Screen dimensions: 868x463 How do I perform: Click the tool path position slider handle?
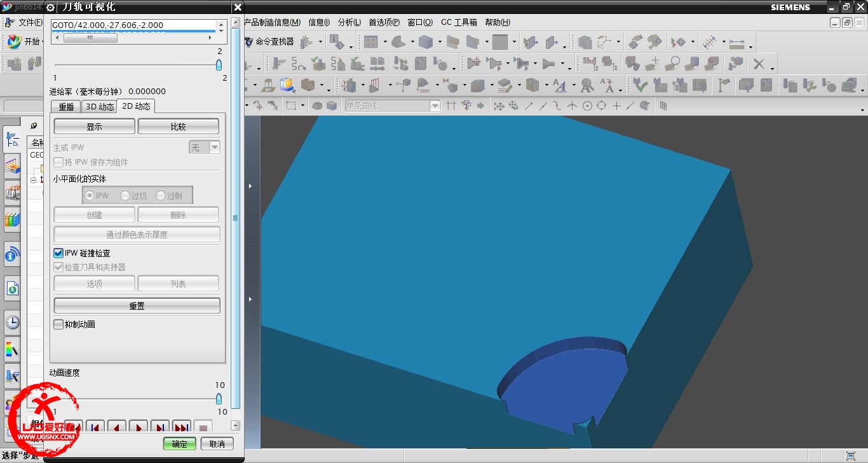click(x=219, y=65)
